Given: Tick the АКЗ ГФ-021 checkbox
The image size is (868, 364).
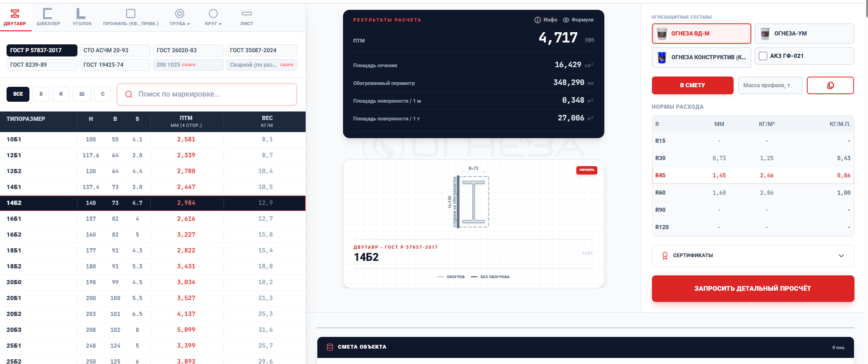Looking at the screenshot, I should point(763,56).
